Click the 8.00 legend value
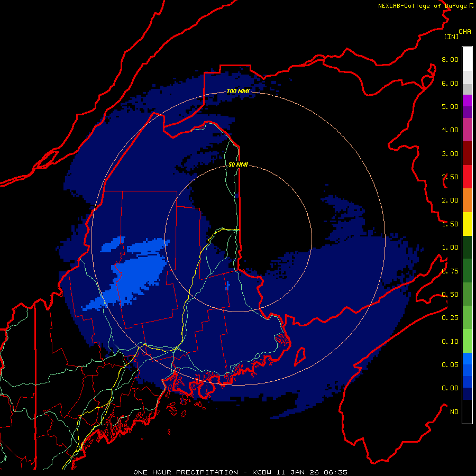 click(450, 59)
